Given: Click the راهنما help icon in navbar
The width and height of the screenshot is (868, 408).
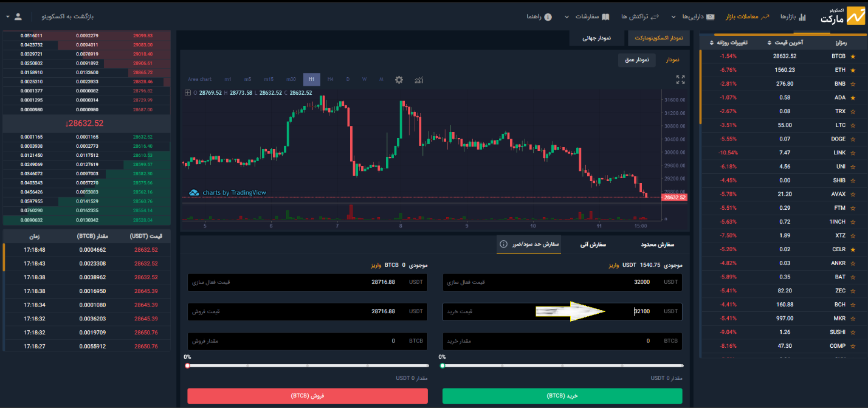Looking at the screenshot, I should [548, 16].
